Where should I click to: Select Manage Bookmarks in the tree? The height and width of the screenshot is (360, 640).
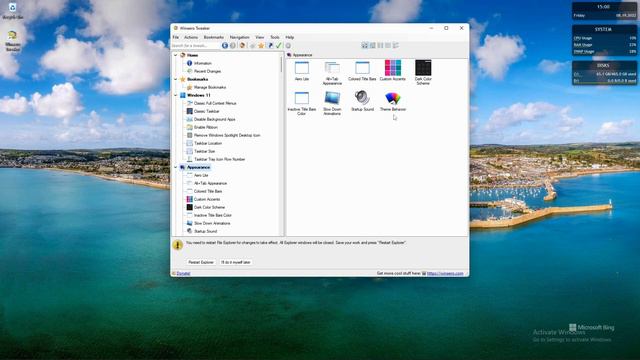point(210,87)
